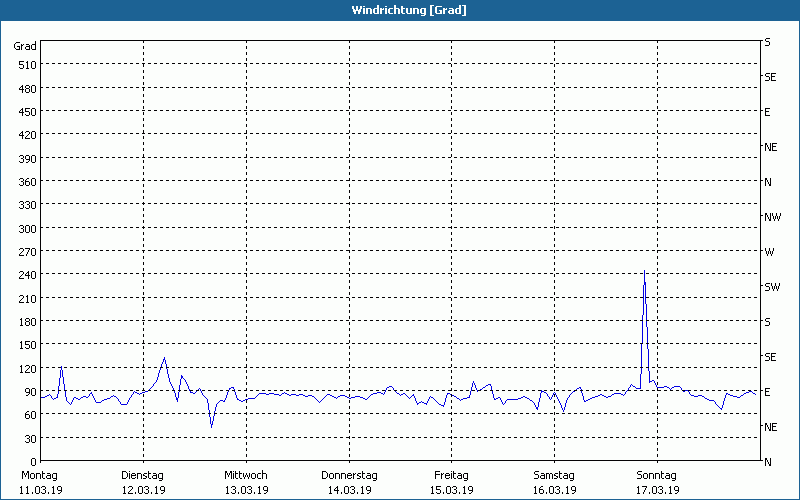
Task: Click the tallest wind direction spike near Sonntag
Action: point(644,272)
